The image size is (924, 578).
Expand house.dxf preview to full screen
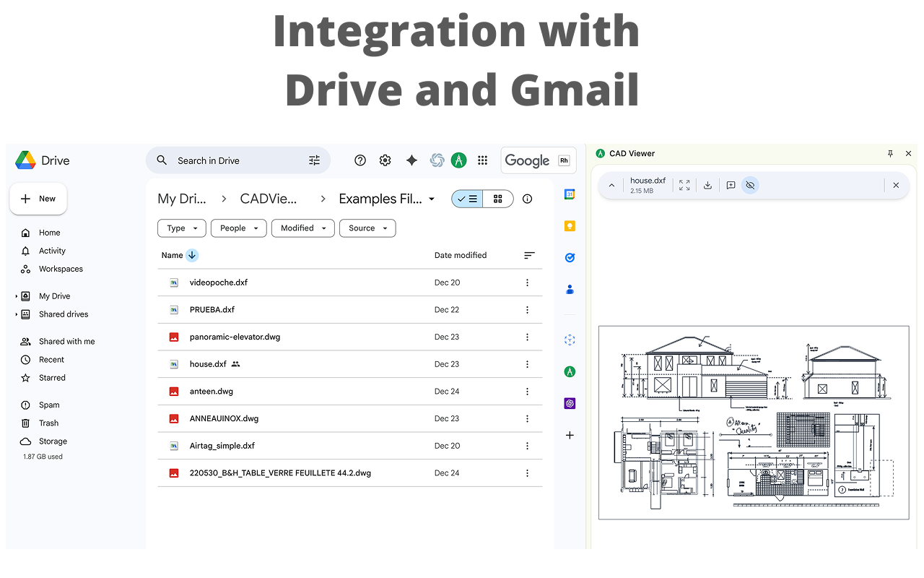coord(684,185)
